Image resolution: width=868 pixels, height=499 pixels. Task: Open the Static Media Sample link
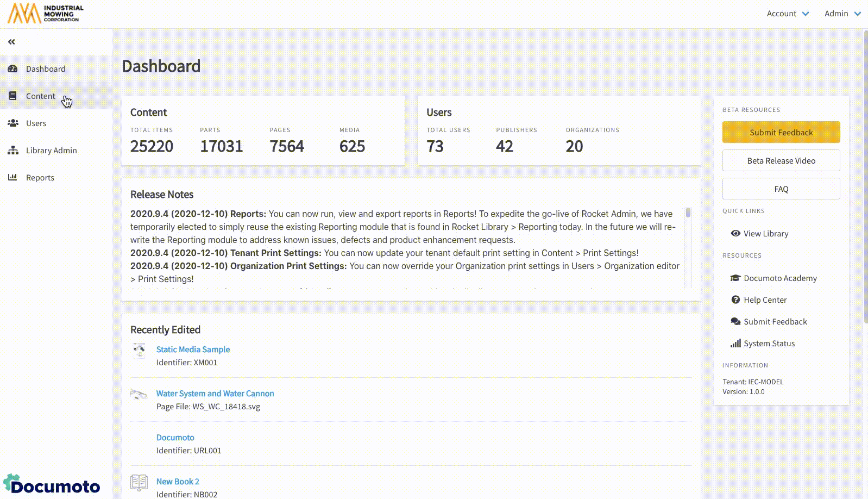pyautogui.click(x=193, y=350)
